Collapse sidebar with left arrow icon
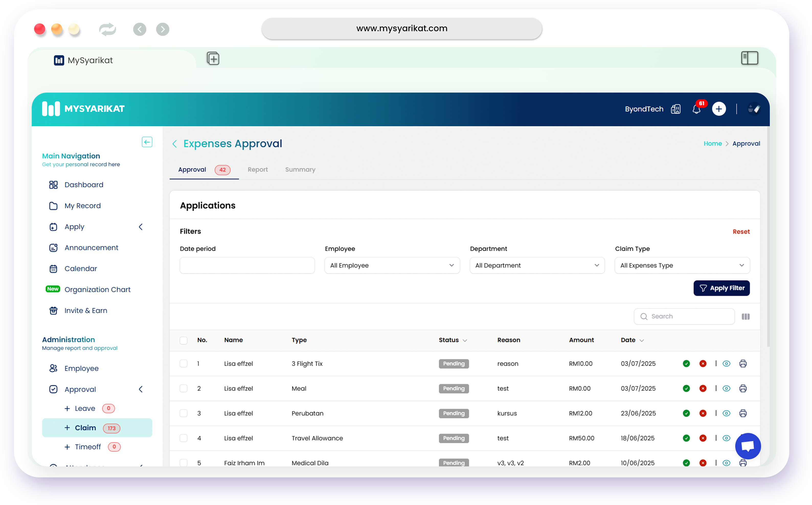This screenshot has width=812, height=505. 147,142
